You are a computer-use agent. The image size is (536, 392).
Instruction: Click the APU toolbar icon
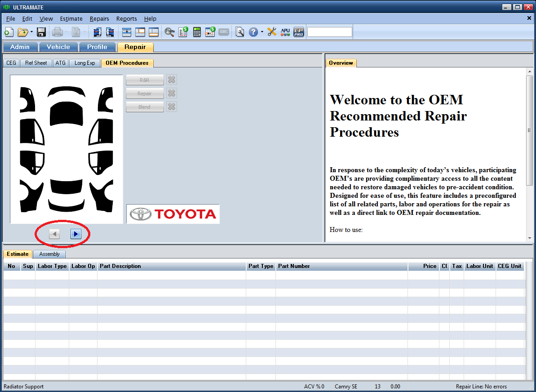(x=285, y=32)
